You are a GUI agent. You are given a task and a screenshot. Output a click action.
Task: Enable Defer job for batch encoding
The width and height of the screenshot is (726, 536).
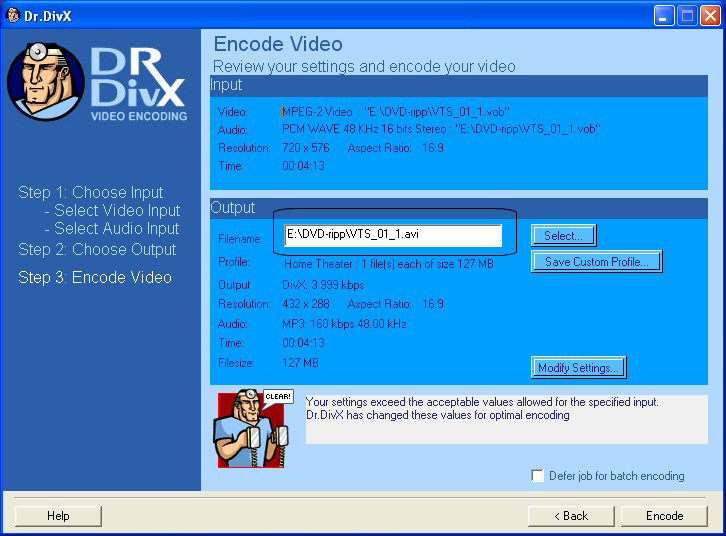coord(538,475)
